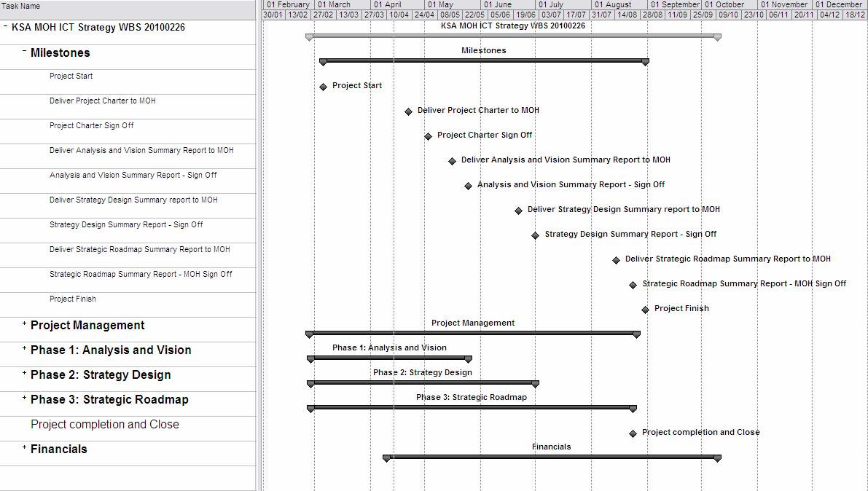This screenshot has height=491, width=868.
Task: Select Phase 2: Strategy Design Gantt bar
Action: pyautogui.click(x=423, y=383)
